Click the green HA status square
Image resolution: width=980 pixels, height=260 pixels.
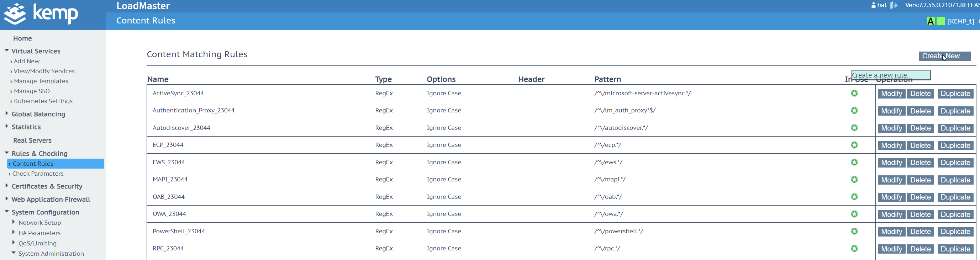[941, 21]
